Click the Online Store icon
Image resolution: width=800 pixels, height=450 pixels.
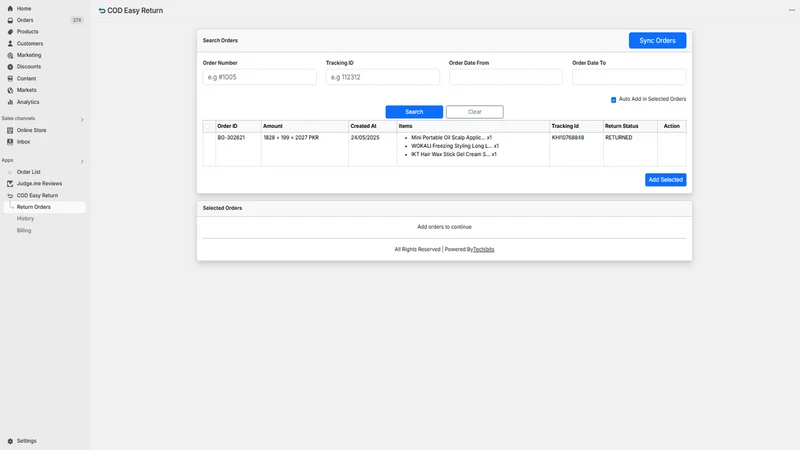(x=10, y=130)
